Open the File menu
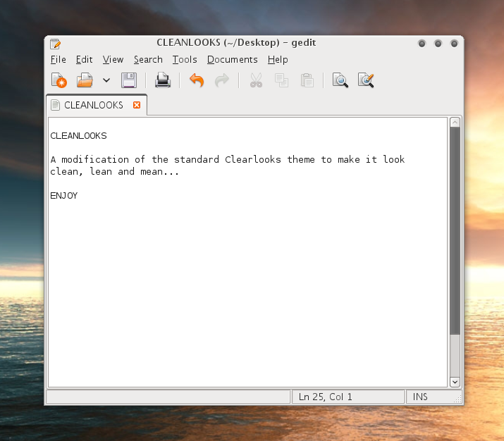504x441 pixels. (x=59, y=59)
